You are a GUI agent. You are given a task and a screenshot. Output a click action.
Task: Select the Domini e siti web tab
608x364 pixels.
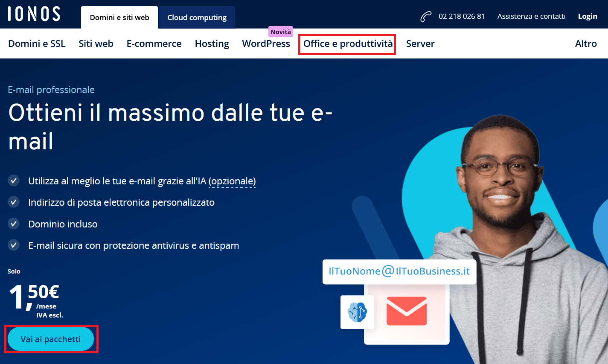[119, 17]
